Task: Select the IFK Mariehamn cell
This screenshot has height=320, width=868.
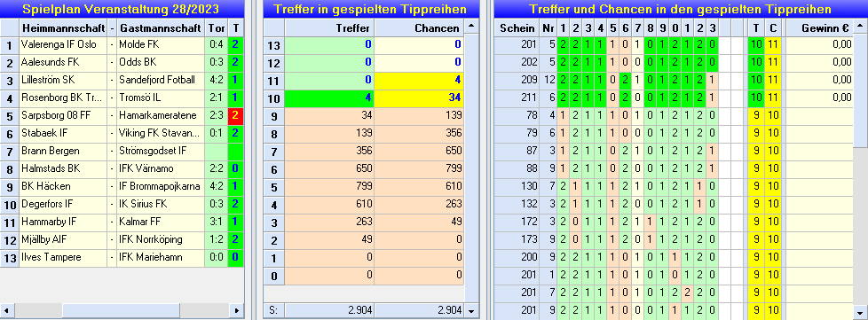Action: (x=161, y=258)
